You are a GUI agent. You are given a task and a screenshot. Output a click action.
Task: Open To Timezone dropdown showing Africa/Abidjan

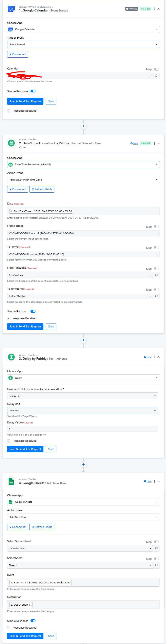coord(80,296)
